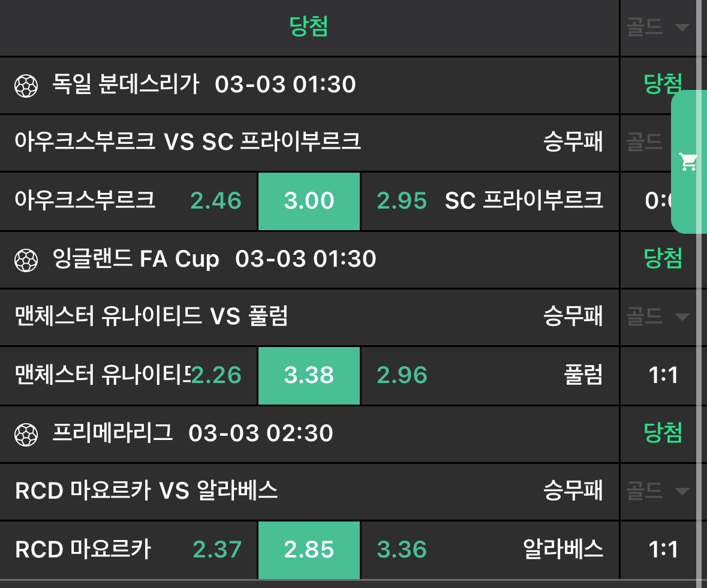Viewport: 707px width, 588px height.
Task: Click the soccer ball icon beside 잉글랜드 FA Cup
Action: coord(26,260)
